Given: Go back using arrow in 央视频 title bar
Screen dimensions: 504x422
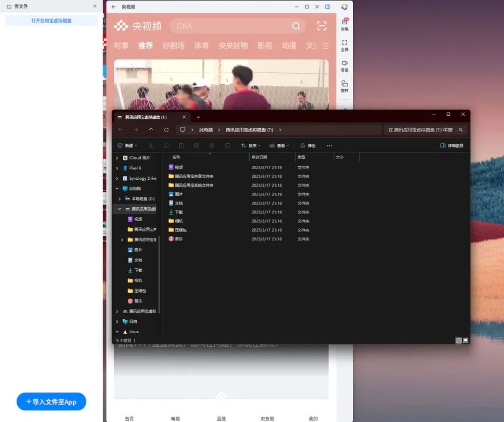Looking at the screenshot, I should tap(113, 7).
